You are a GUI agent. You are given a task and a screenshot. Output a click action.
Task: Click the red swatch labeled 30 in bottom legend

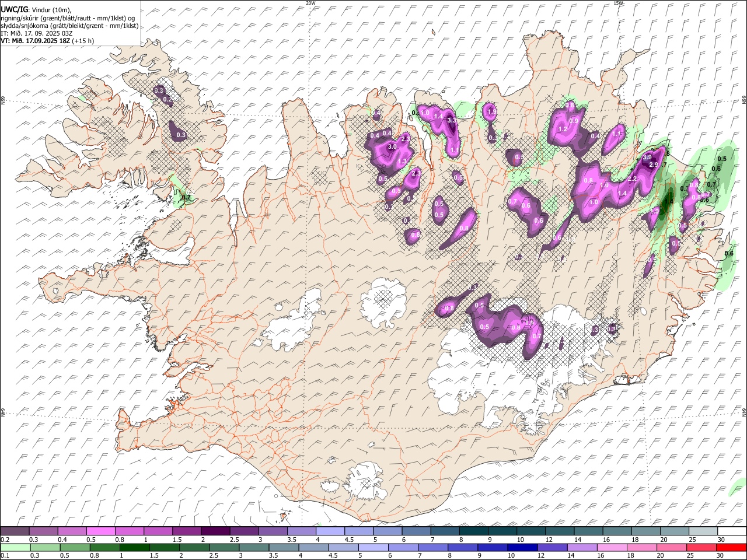click(x=731, y=547)
